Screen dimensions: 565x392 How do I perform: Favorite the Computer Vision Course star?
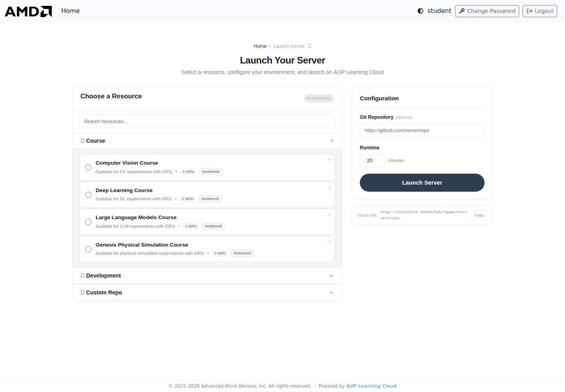(x=330, y=160)
